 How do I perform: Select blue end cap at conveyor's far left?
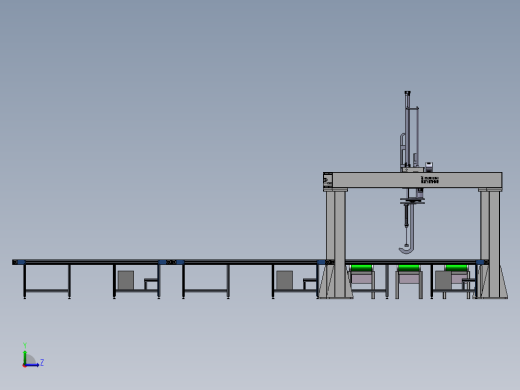[20, 262]
